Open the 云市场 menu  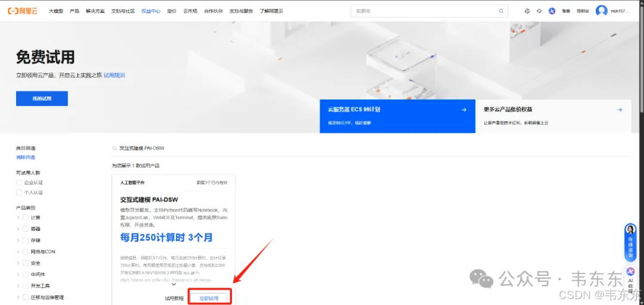[190, 11]
